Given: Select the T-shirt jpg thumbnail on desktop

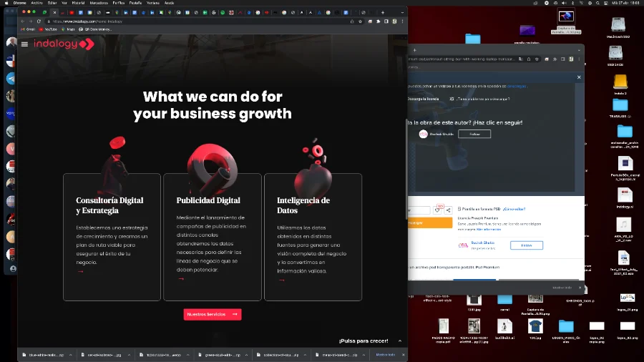Looking at the screenshot, I should [535, 326].
